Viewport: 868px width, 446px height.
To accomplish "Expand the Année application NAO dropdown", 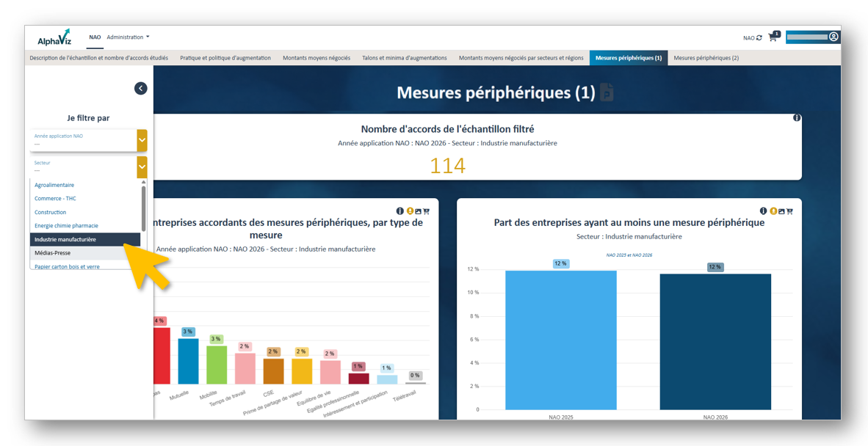I will tap(142, 140).
